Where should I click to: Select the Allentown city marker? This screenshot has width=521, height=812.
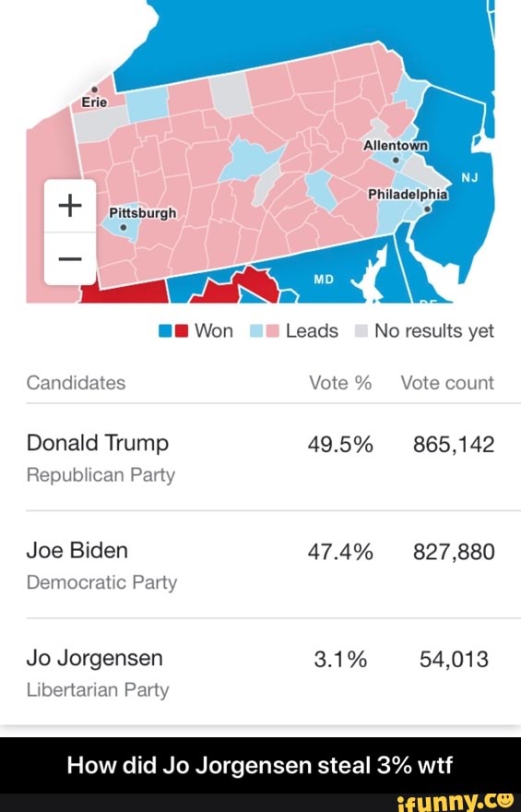coord(396,160)
